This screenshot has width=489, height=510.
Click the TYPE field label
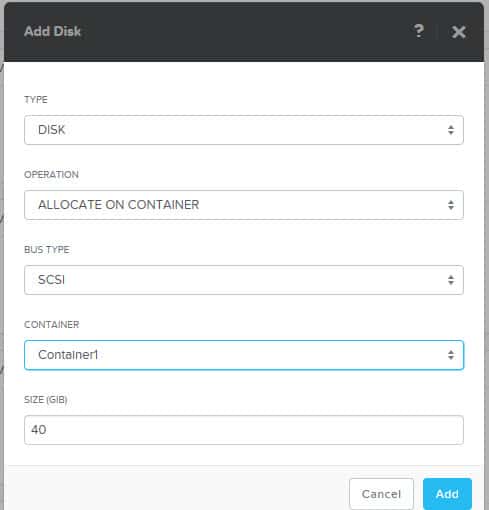(x=36, y=100)
